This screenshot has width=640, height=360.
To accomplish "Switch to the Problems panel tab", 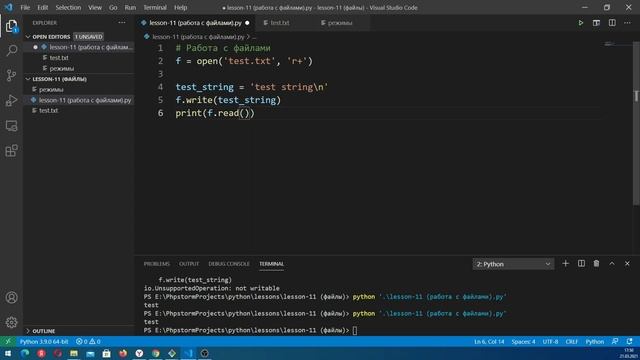I will (156, 264).
